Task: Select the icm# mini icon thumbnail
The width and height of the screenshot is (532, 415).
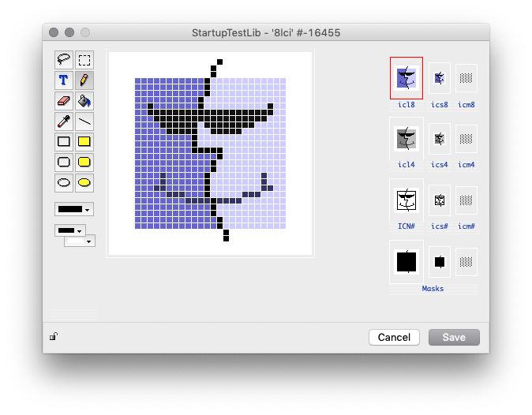Action: (466, 200)
